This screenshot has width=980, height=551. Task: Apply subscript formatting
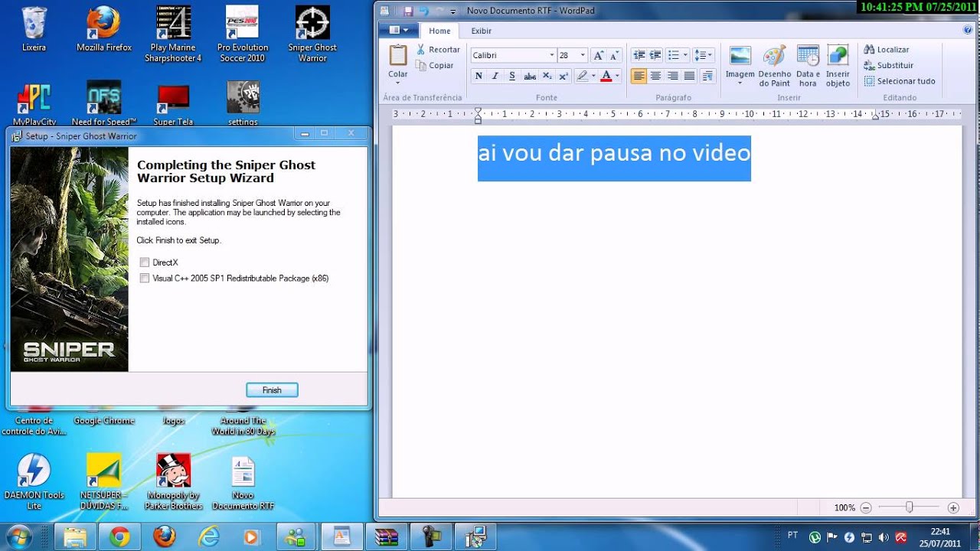(547, 76)
